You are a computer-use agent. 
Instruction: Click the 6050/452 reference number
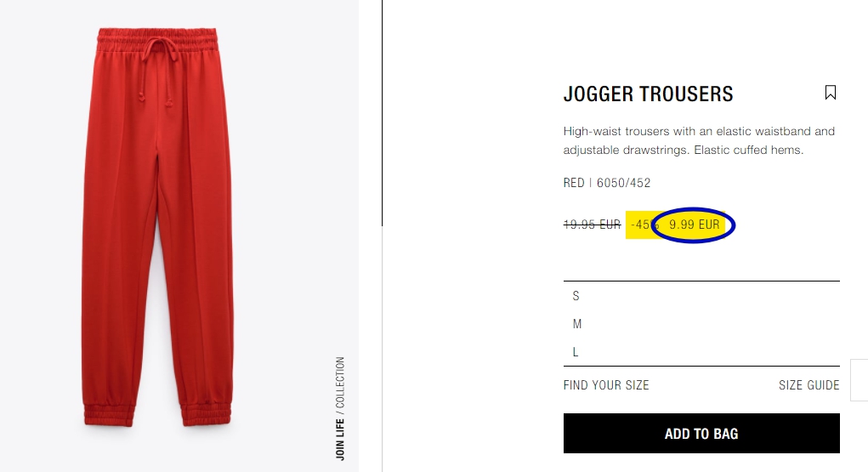click(623, 183)
